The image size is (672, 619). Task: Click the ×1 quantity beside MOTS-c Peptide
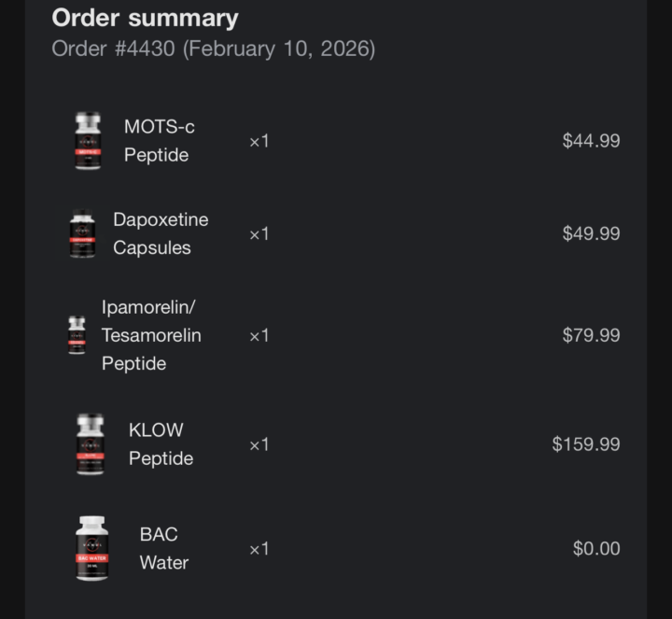(259, 141)
